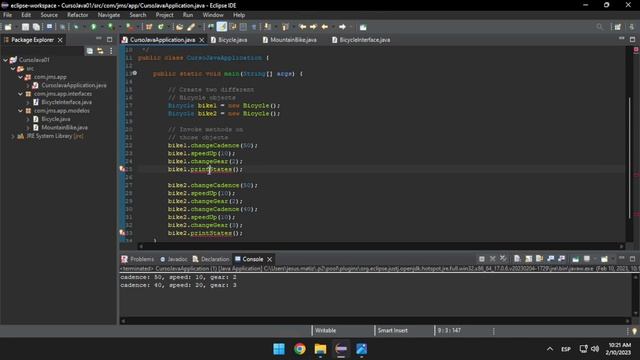Click the console horizontal scrollbar
Image resolution: width=640 pixels, height=360 pixels.
pos(375,321)
